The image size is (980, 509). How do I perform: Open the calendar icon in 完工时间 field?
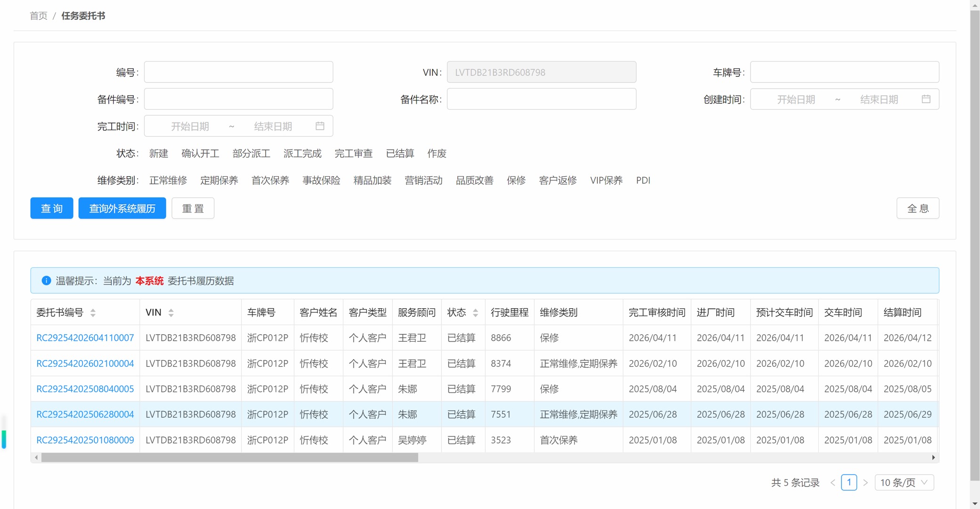point(320,126)
